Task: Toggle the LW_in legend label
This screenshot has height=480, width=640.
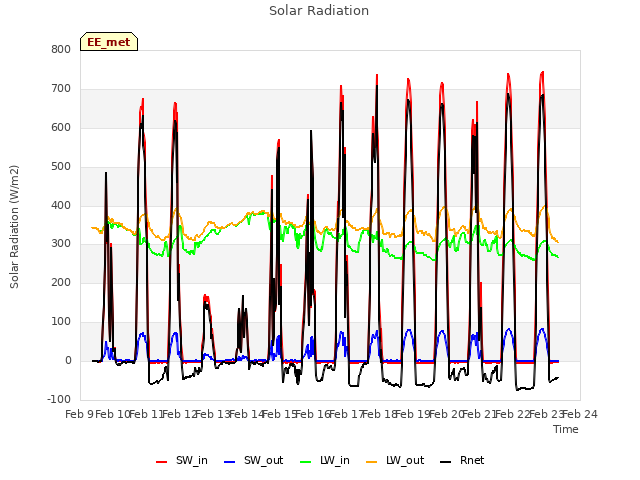Action: (x=335, y=460)
